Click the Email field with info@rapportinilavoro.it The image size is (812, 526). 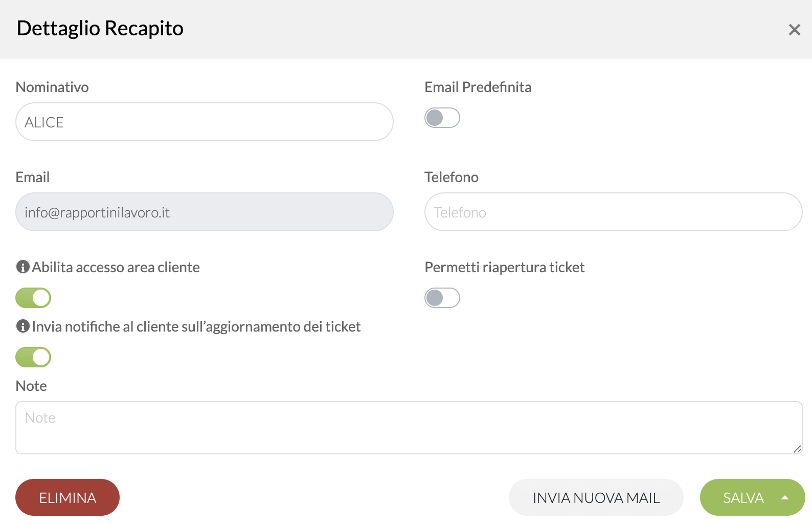coord(205,212)
